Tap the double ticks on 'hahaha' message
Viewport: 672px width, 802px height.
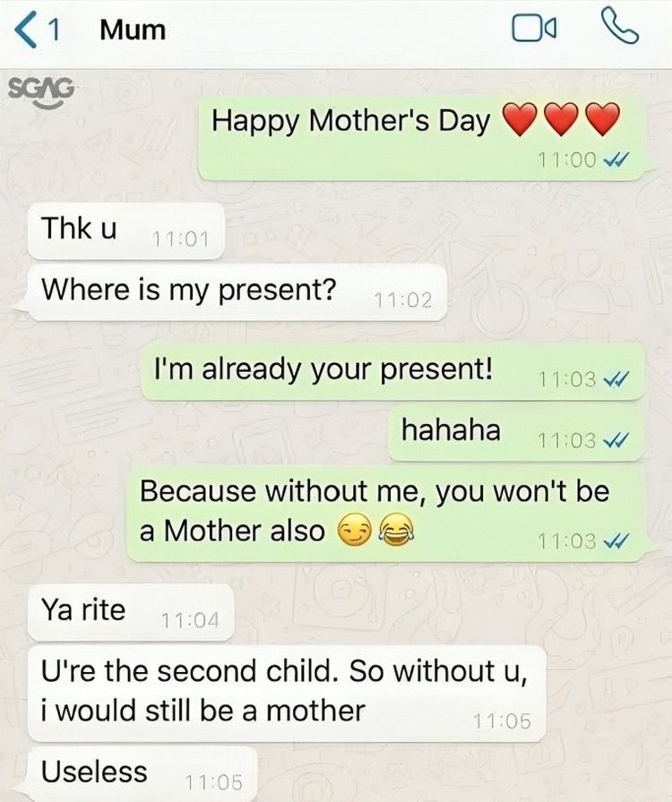pos(616,439)
